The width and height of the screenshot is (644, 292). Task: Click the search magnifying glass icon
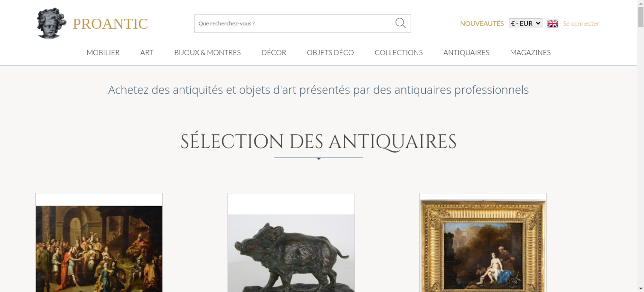(x=400, y=23)
